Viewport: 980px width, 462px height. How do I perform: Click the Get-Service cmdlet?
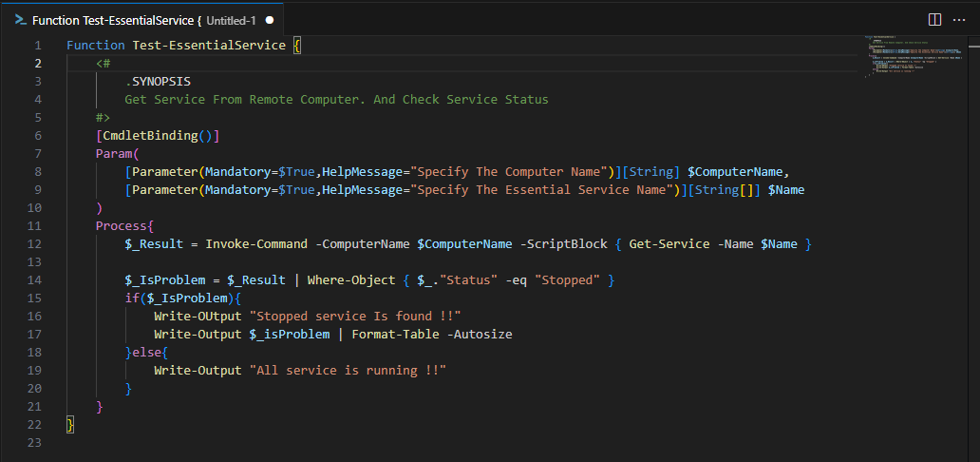pos(669,244)
